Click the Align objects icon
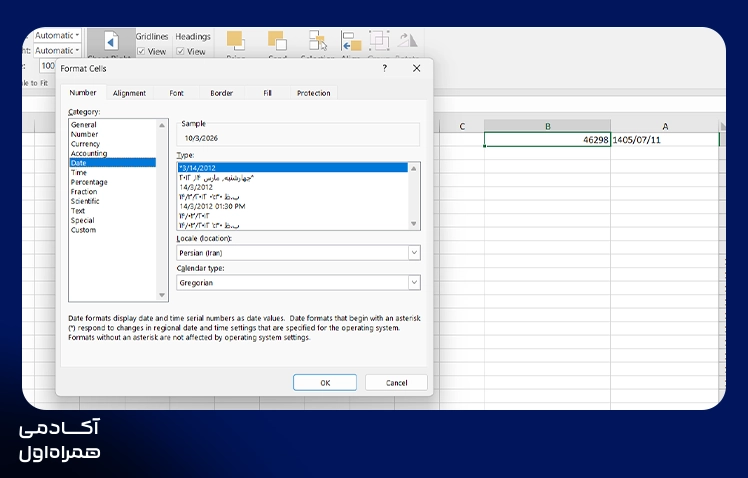This screenshot has width=748, height=478. point(351,41)
